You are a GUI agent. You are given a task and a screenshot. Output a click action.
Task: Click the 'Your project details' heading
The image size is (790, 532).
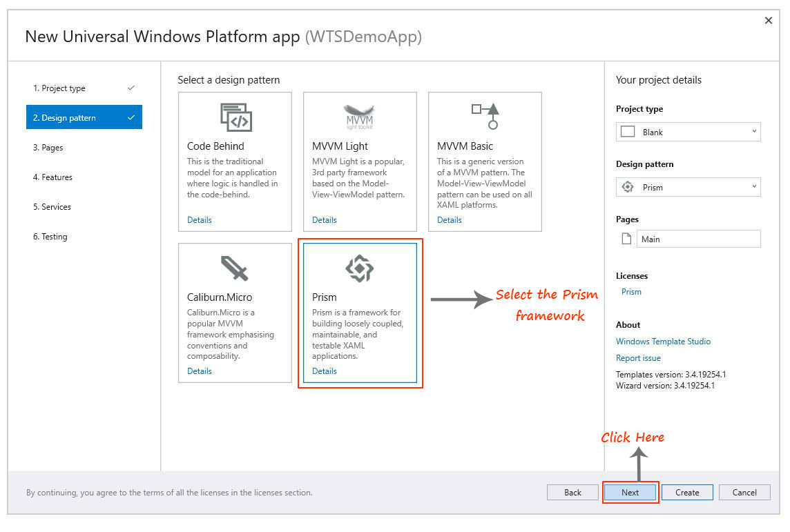click(x=659, y=80)
